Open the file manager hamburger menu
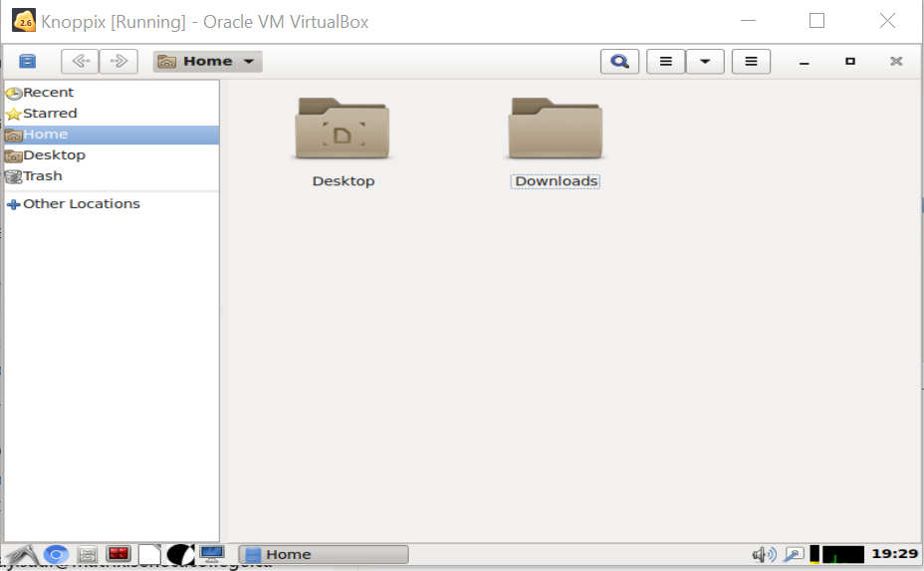Image resolution: width=924 pixels, height=571 pixels. tap(751, 62)
